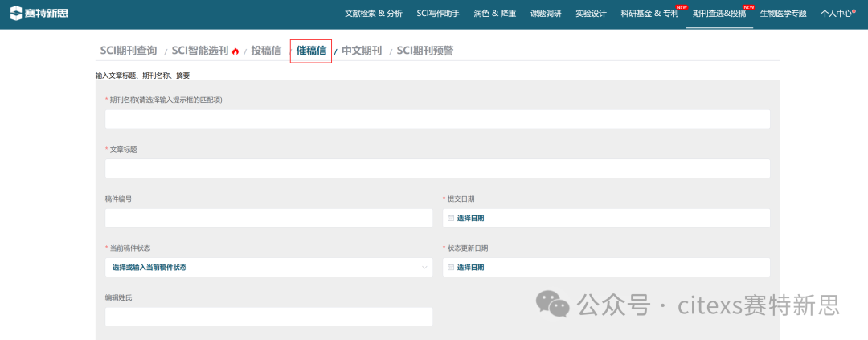
Task: Open the 状态更新日期 date picker
Action: tap(606, 268)
